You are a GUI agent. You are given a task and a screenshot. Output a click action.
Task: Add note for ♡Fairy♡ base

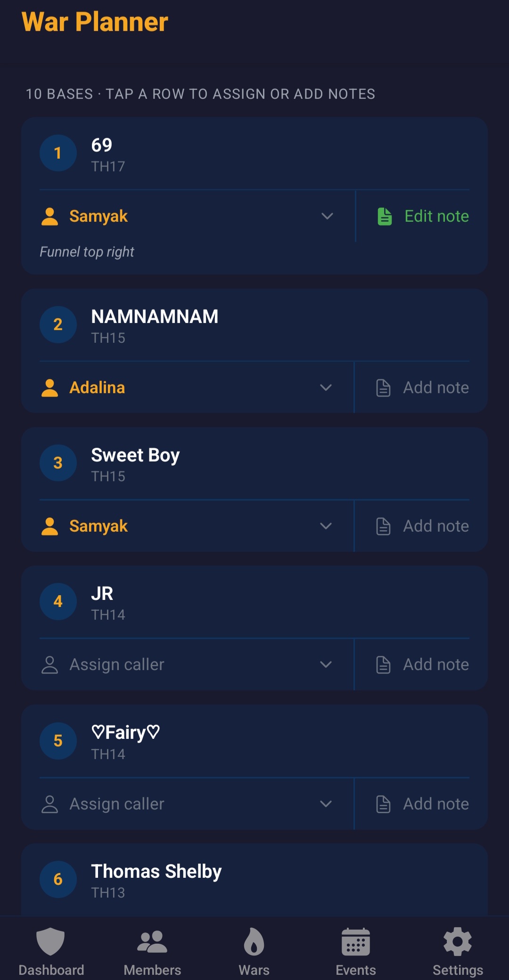pos(435,804)
